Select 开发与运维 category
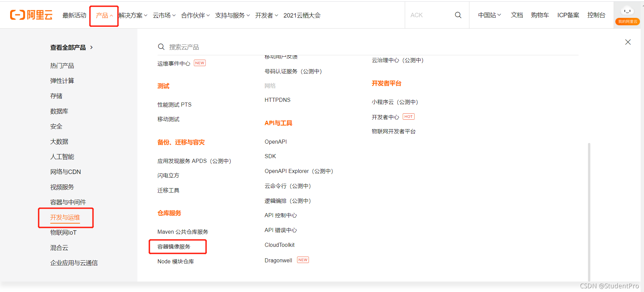Screen dimensions: 644x292 pos(65,217)
